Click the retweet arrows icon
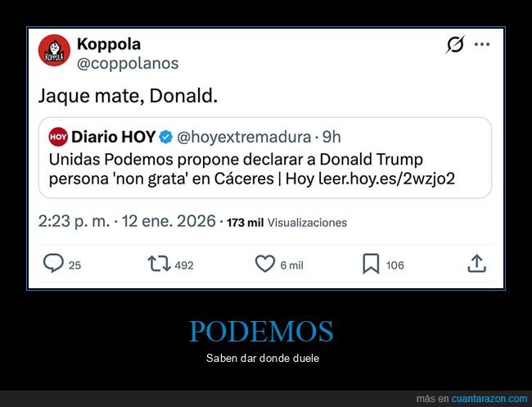This screenshot has height=407, width=532. [x=159, y=264]
